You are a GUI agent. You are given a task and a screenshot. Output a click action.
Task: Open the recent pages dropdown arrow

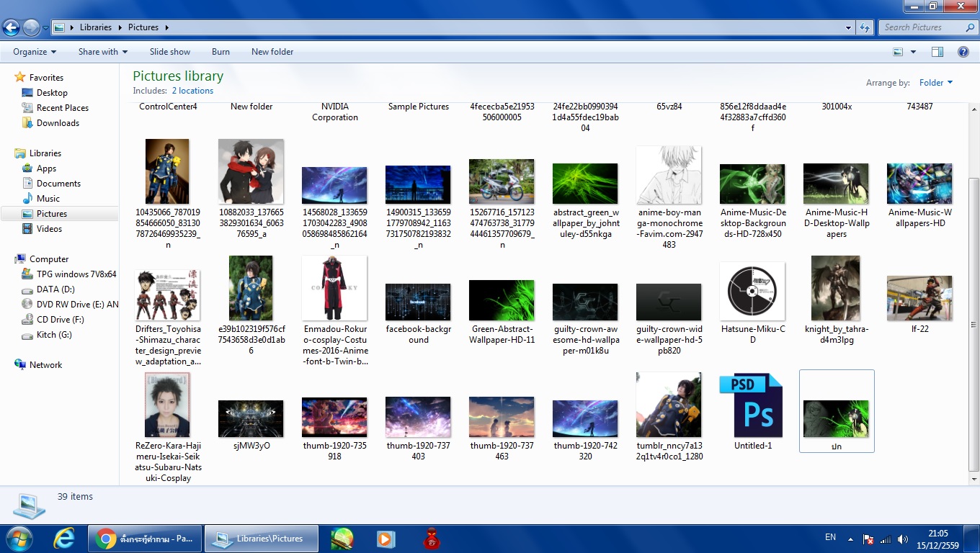pyautogui.click(x=45, y=28)
